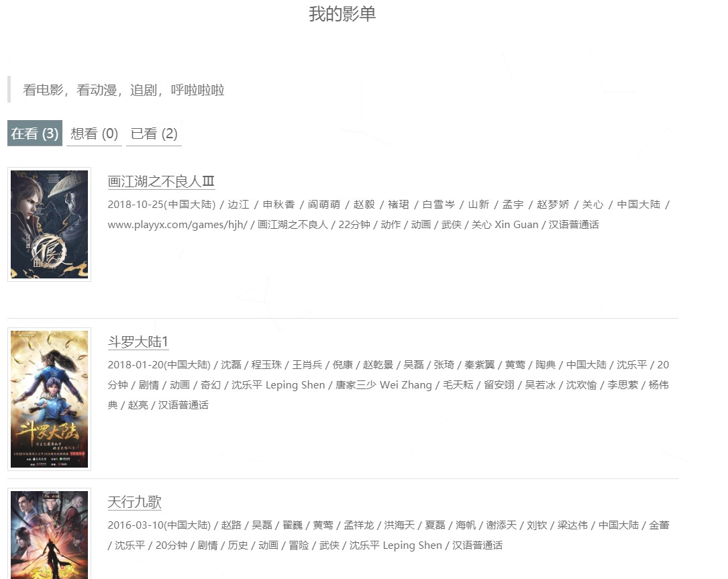Click the 2018-10-25(中国大陆) release date

click(x=161, y=205)
